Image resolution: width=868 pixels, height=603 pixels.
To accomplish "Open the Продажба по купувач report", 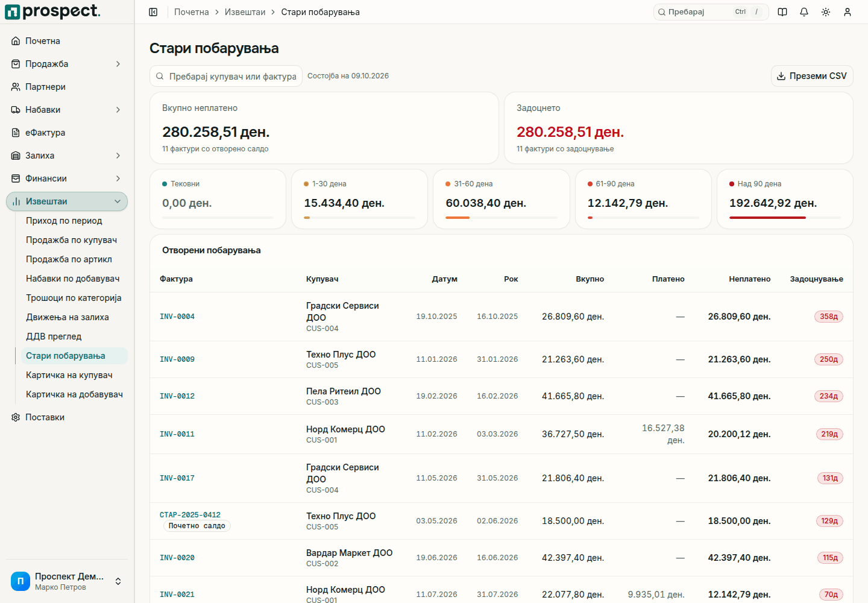I will coord(71,240).
